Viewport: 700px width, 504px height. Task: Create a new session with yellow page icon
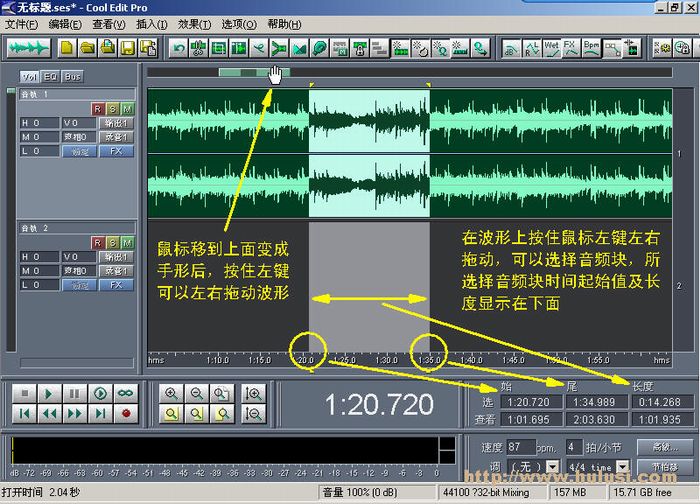(x=67, y=48)
